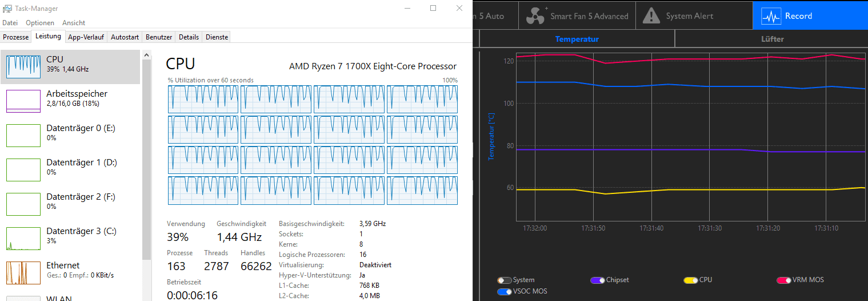Click the temperature chart area

coord(691,138)
